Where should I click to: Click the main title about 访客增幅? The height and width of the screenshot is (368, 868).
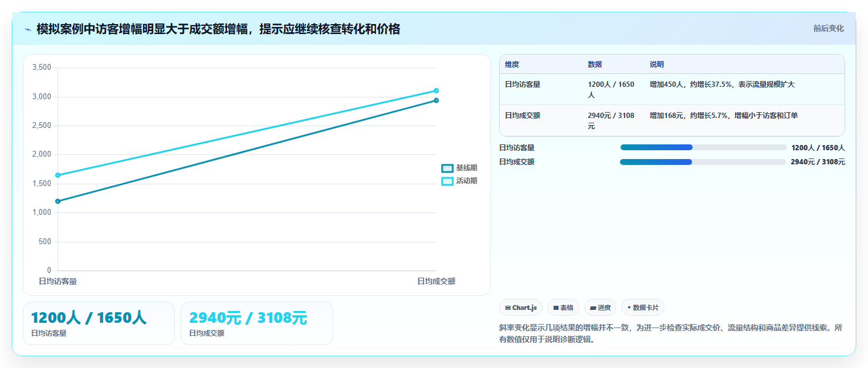pyautogui.click(x=218, y=29)
